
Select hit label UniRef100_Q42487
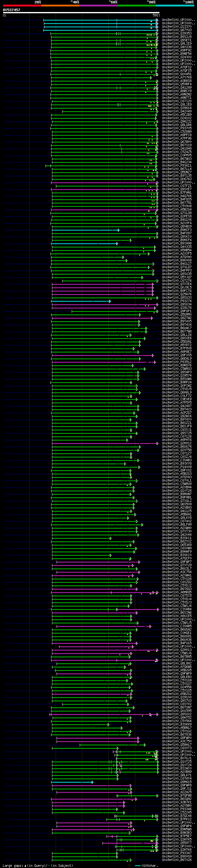(177, 406)
